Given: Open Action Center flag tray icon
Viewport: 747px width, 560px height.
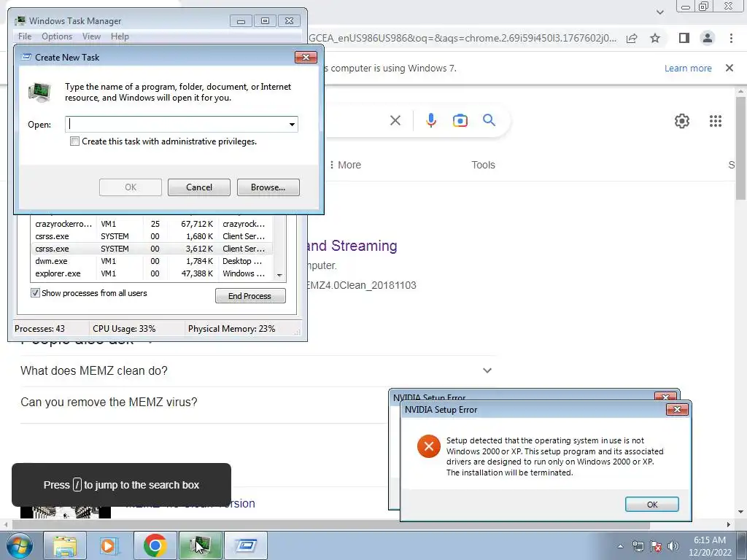Looking at the screenshot, I should pyautogui.click(x=656, y=546).
